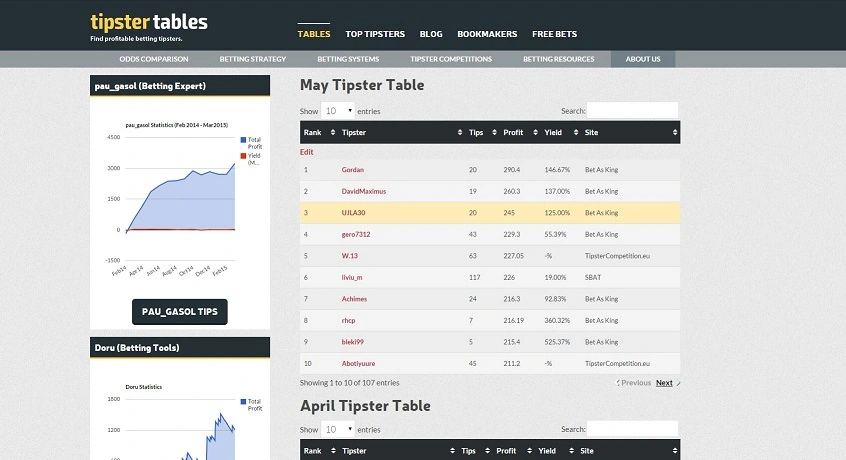
Task: Click Tipster column sort arrows in May table
Action: point(458,132)
